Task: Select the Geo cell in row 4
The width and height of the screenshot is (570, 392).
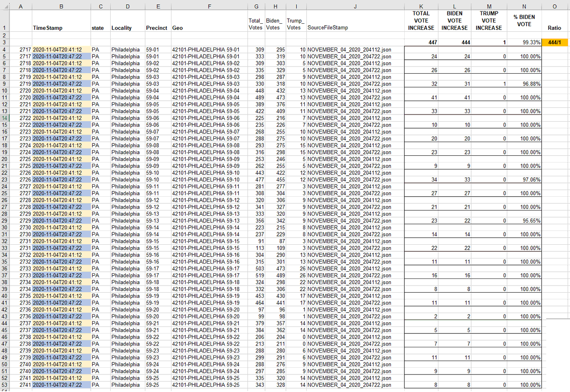Action: (209, 49)
